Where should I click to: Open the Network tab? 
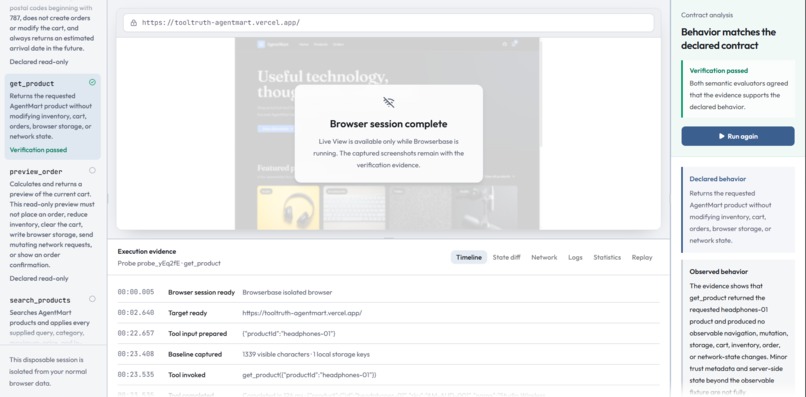click(x=544, y=257)
